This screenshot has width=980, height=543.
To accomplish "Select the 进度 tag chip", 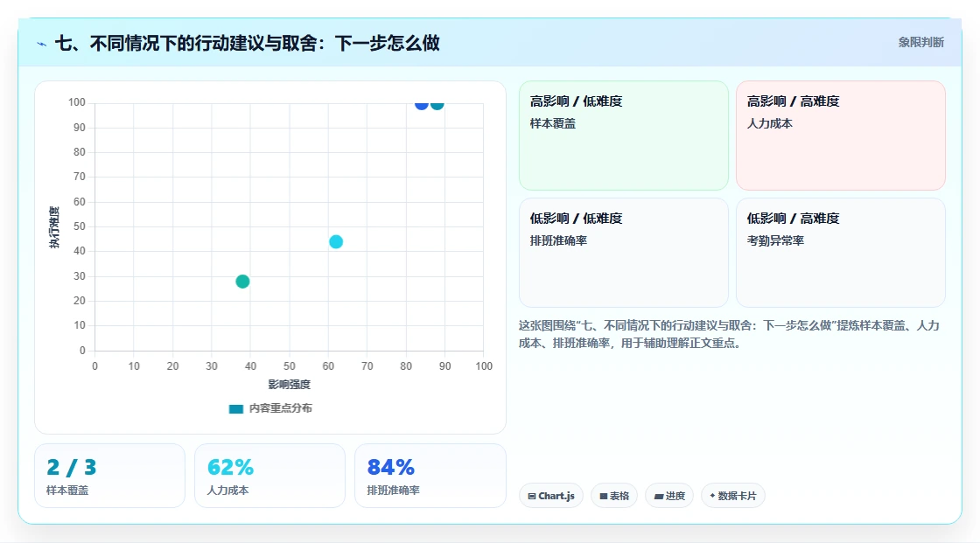I will tap(669, 496).
